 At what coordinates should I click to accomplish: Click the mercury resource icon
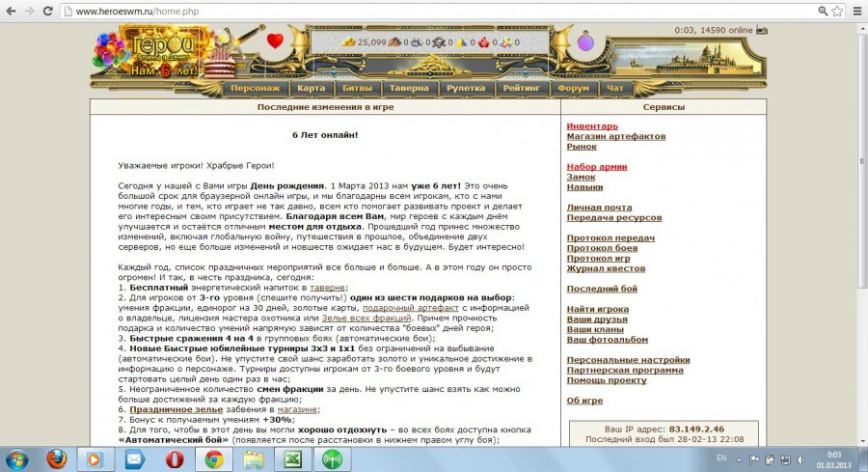point(439,42)
